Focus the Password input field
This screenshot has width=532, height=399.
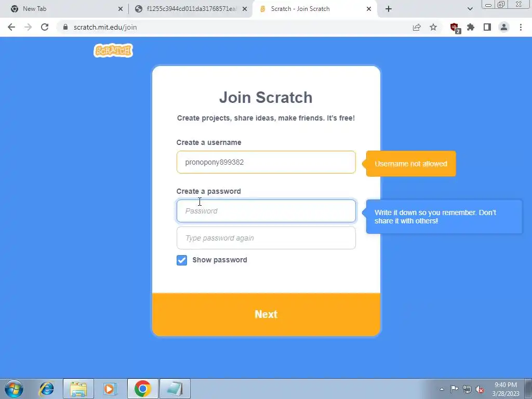[x=266, y=211]
